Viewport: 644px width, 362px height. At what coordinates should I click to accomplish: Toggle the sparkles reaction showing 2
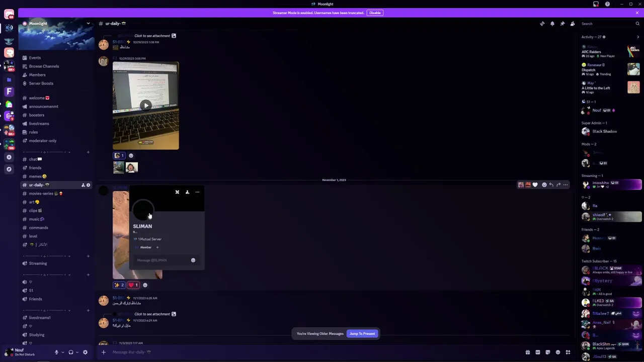click(119, 285)
